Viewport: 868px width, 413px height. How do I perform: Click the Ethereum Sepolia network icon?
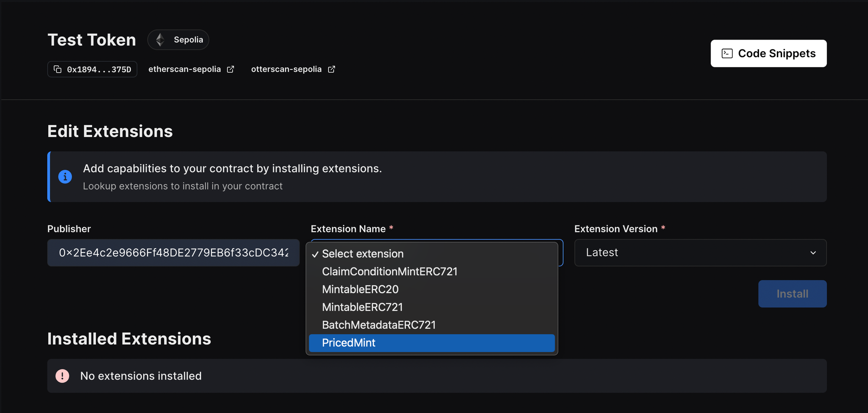[x=160, y=40]
